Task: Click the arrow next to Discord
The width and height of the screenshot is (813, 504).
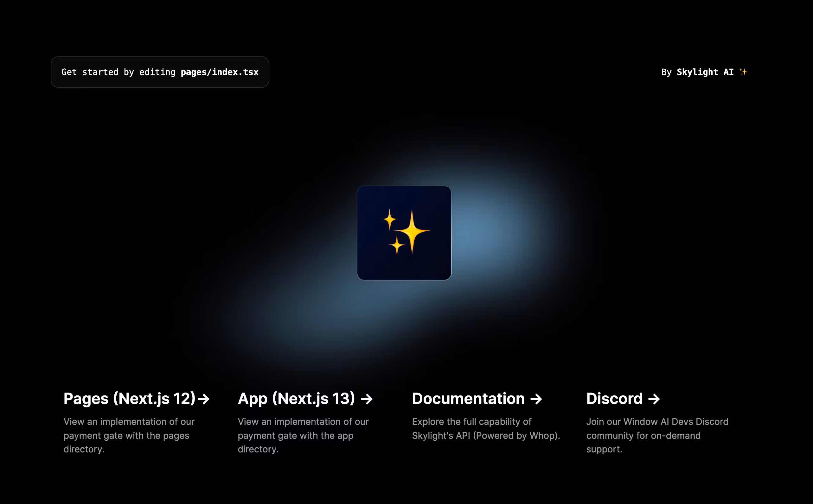Action: pos(654,399)
